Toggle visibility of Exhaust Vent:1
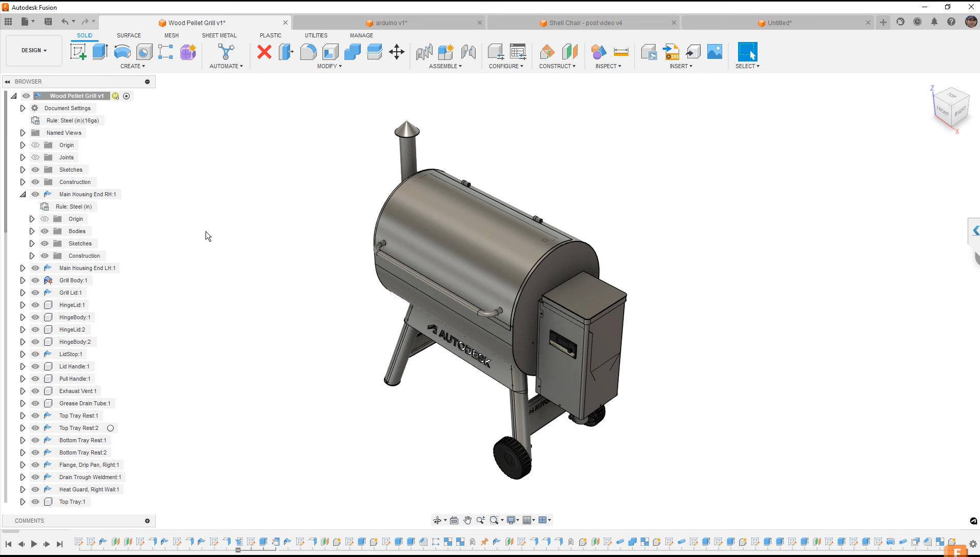Viewport: 980px width, 557px height. pyautogui.click(x=35, y=391)
